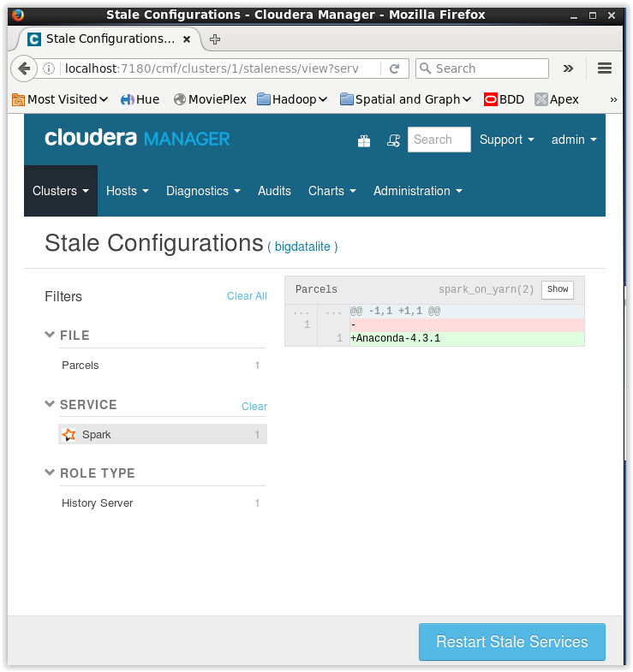Minimize the Firefox window
Image resolution: width=633 pixels, height=672 pixels.
574,16
